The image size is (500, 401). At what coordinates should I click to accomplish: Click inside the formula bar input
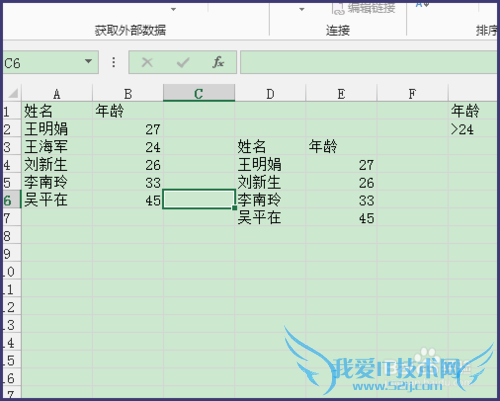tap(368, 62)
